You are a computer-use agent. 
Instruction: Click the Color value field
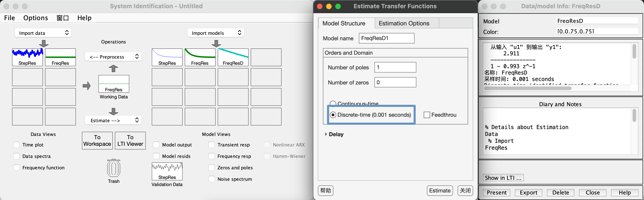click(597, 31)
